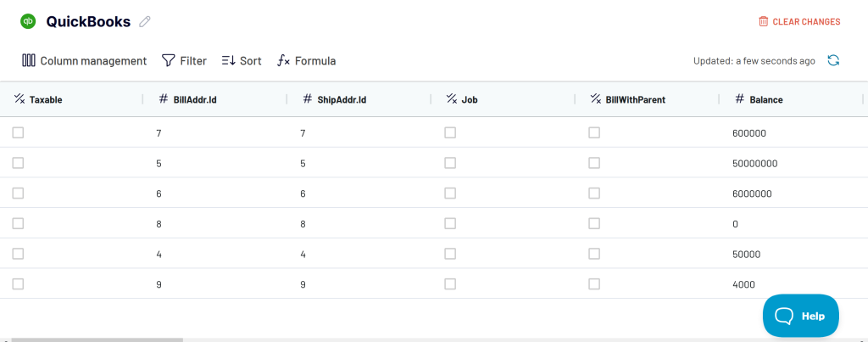The image size is (868, 342).
Task: Click the horizontal scrollbar at the bottom
Action: [97, 339]
